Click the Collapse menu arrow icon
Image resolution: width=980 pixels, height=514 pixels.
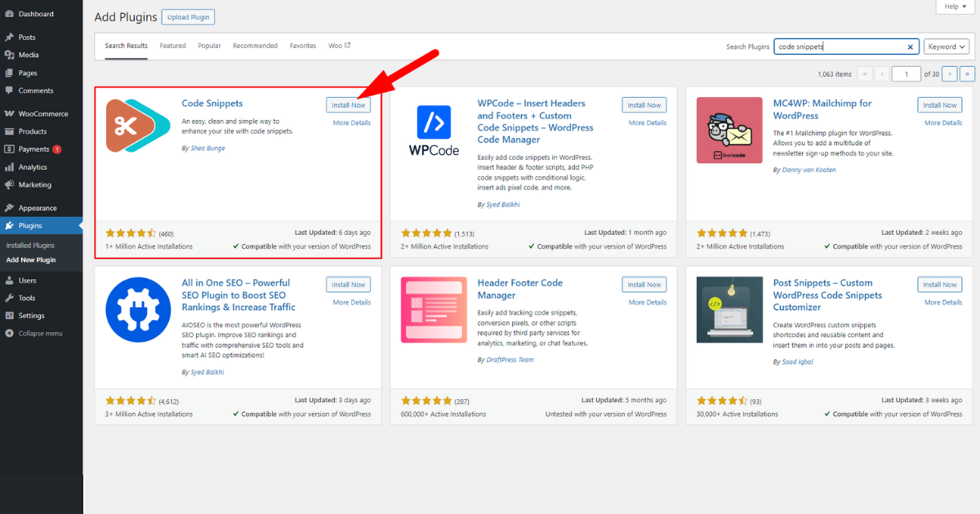9,334
